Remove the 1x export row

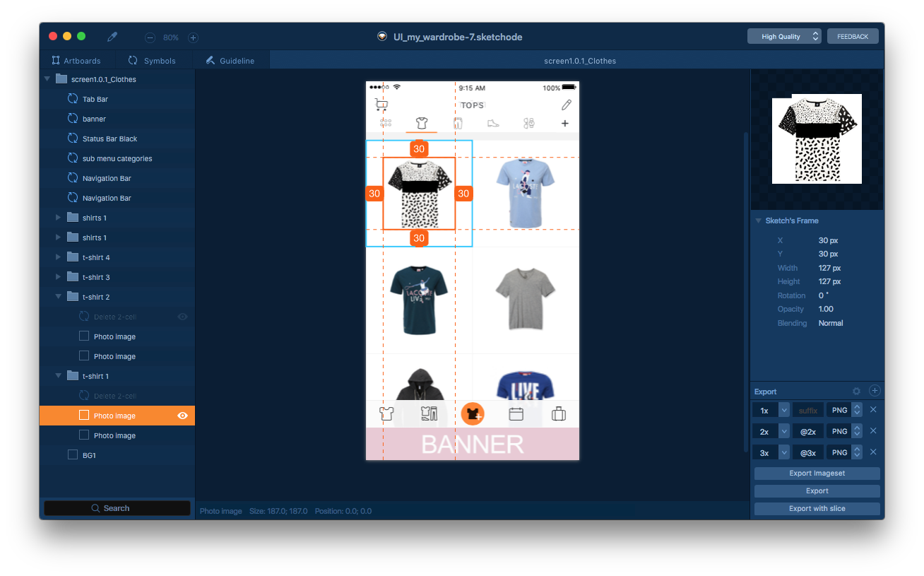click(x=873, y=410)
